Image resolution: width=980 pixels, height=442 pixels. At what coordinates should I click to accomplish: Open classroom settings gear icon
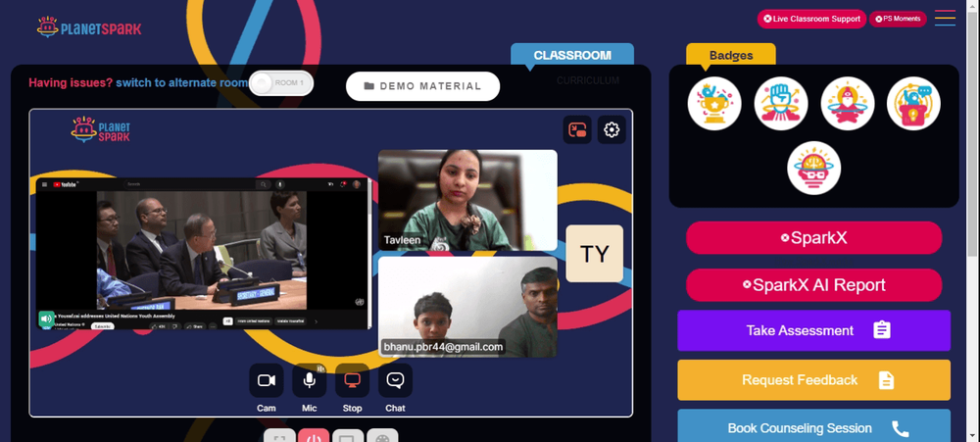click(612, 130)
